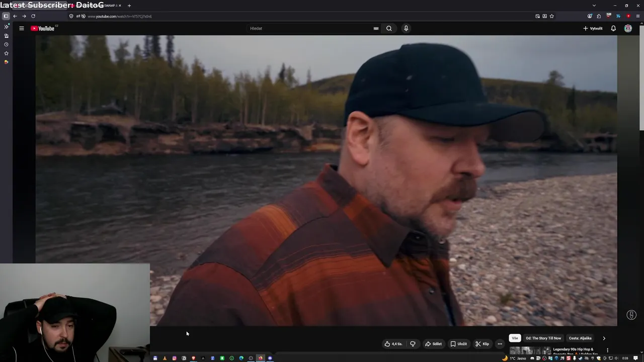Click the red YouTube extension icon

pos(628,16)
